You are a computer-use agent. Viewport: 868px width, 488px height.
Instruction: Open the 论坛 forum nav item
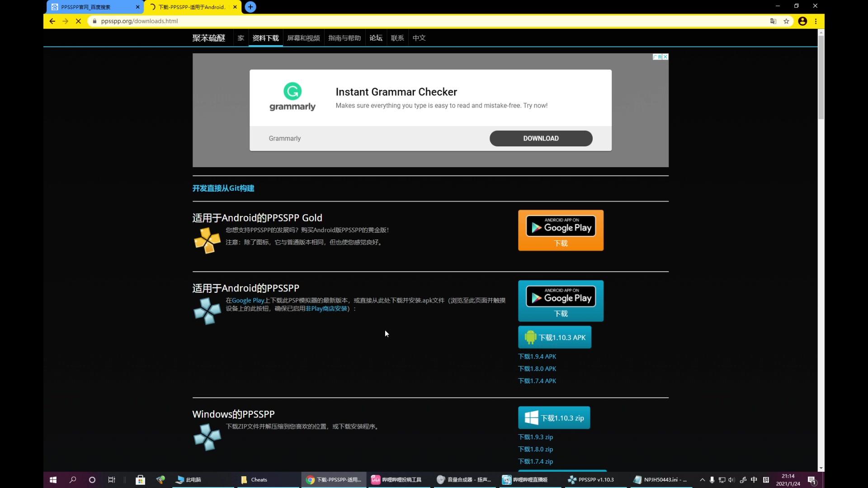376,38
